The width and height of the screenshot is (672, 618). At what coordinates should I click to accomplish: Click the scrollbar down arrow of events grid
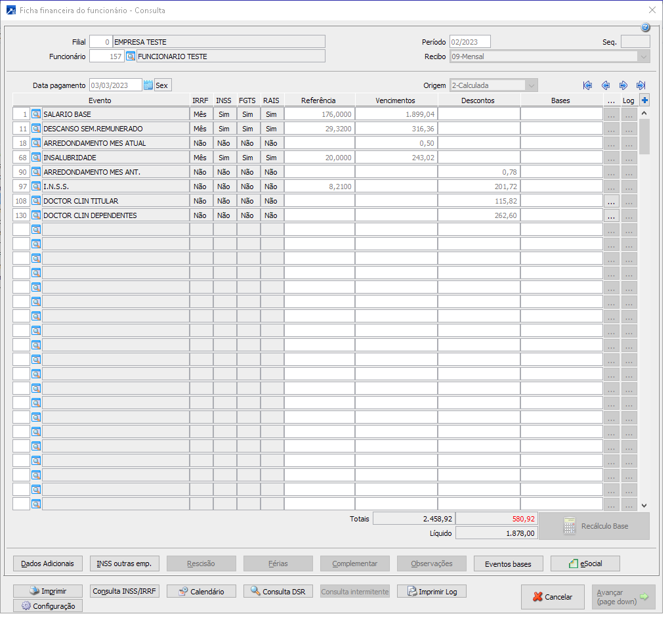(x=644, y=505)
